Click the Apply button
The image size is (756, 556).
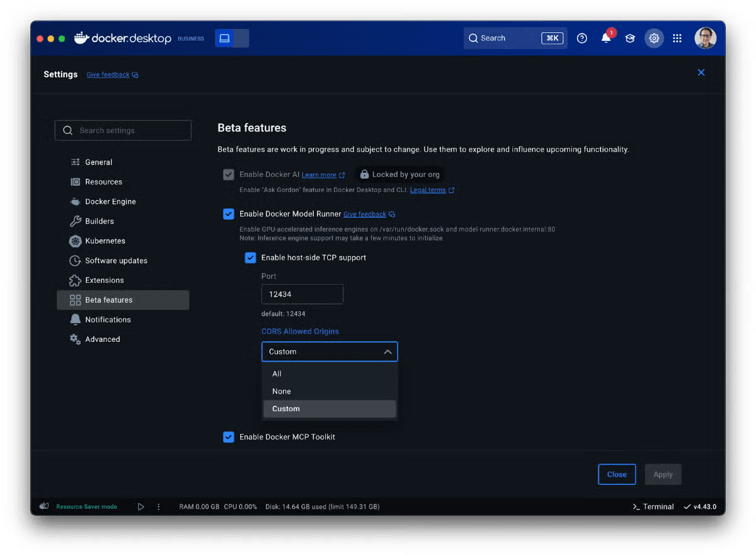tap(663, 475)
